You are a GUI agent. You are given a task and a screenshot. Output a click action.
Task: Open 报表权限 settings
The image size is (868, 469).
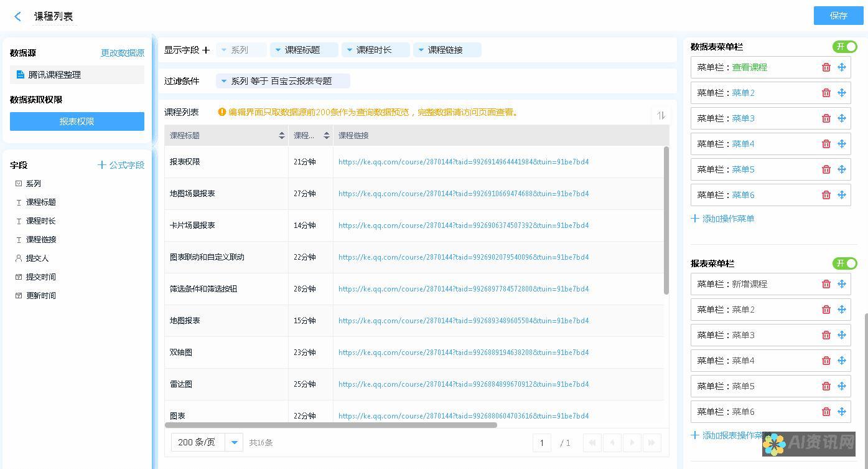pyautogui.click(x=77, y=121)
